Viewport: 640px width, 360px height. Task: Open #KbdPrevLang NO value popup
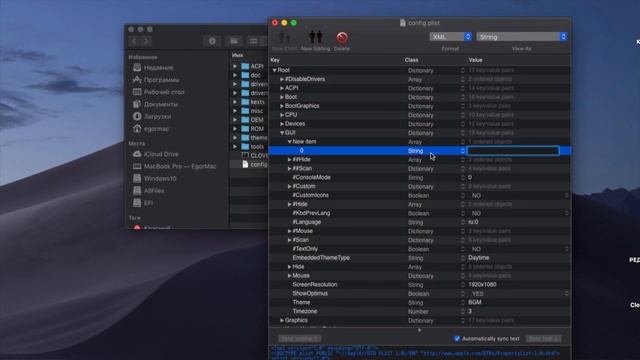pyautogui.click(x=567, y=213)
